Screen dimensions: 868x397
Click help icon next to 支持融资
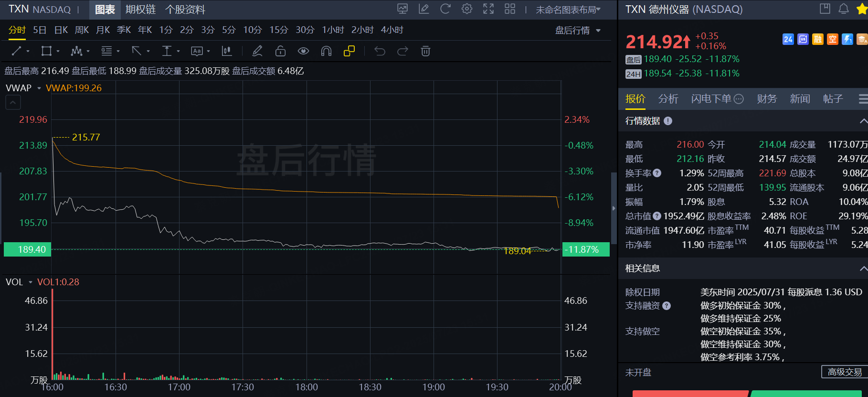click(667, 306)
